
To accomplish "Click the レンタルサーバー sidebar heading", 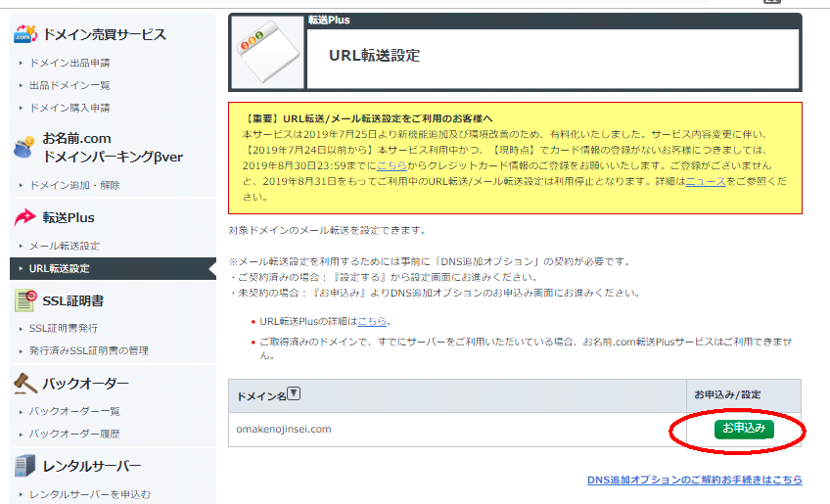I will pos(92,467).
